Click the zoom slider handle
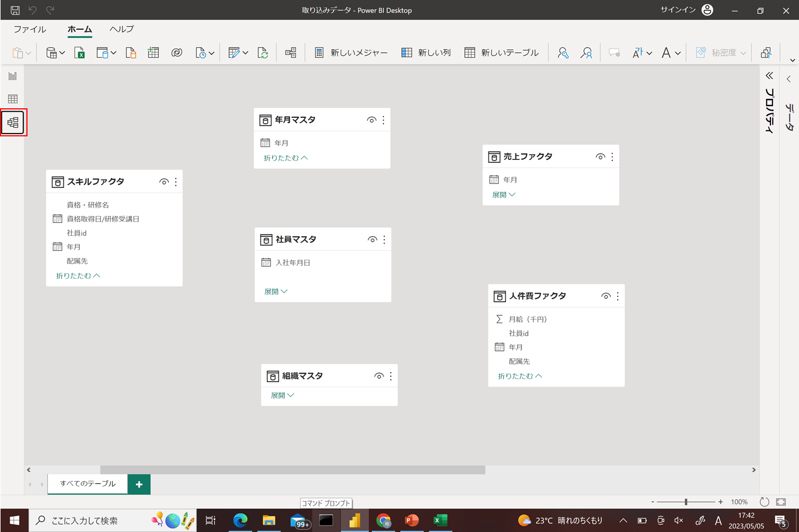 coord(686,502)
